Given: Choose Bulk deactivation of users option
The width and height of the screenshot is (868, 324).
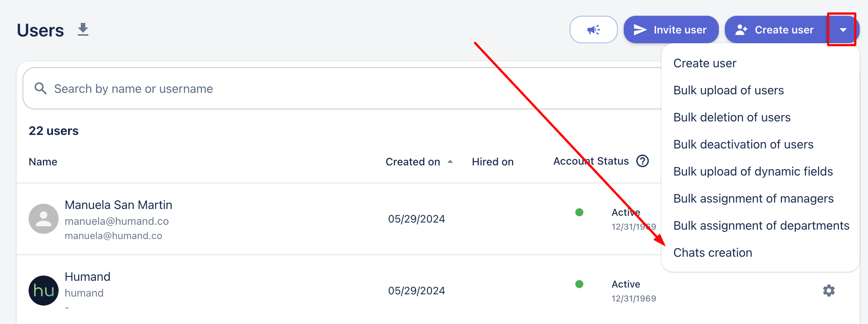Looking at the screenshot, I should click(x=743, y=144).
